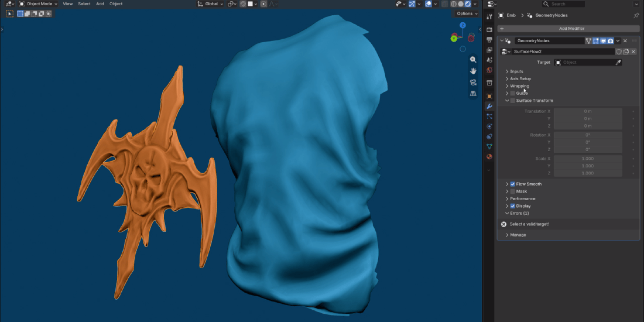Open the Object Mode dropdown

38,4
